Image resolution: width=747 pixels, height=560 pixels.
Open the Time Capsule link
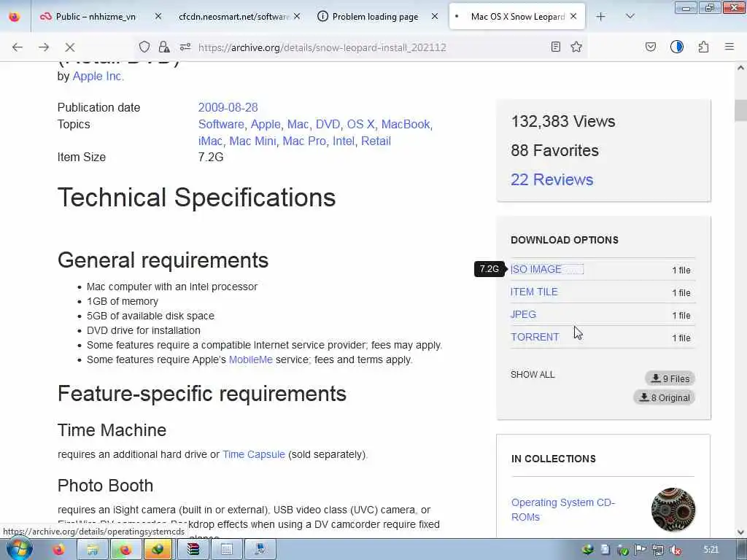tap(253, 454)
